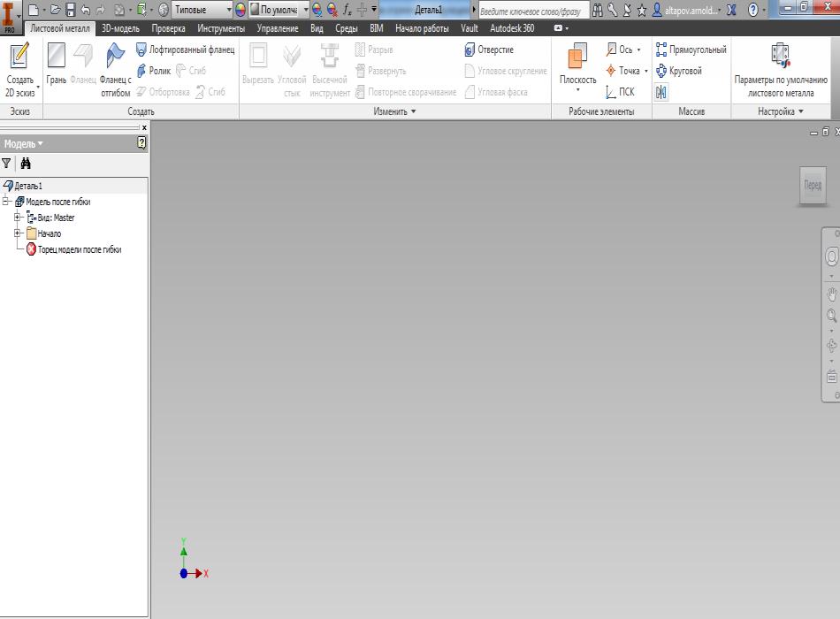Collapse the Модель после гибки node
Viewport: 840px width, 619px height.
point(6,202)
